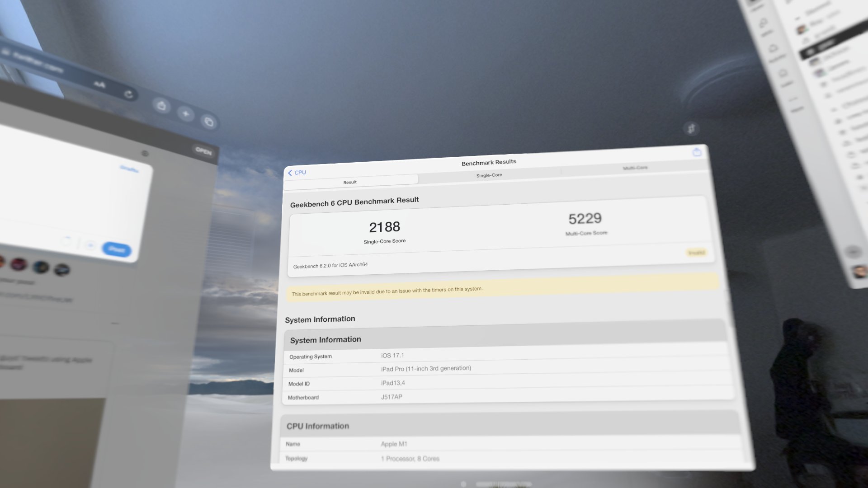Click the Safari share button
This screenshot has height=488, width=868.
[161, 106]
